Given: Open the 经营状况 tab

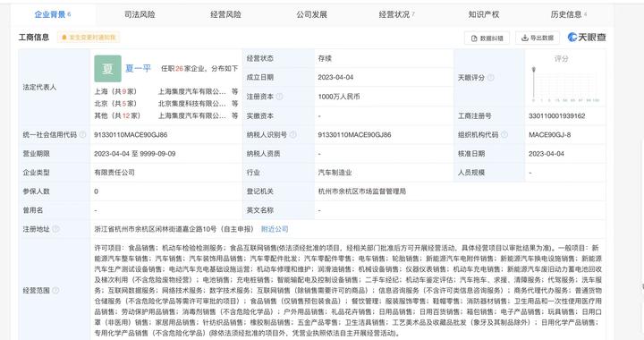Looking at the screenshot, I should tap(397, 14).
